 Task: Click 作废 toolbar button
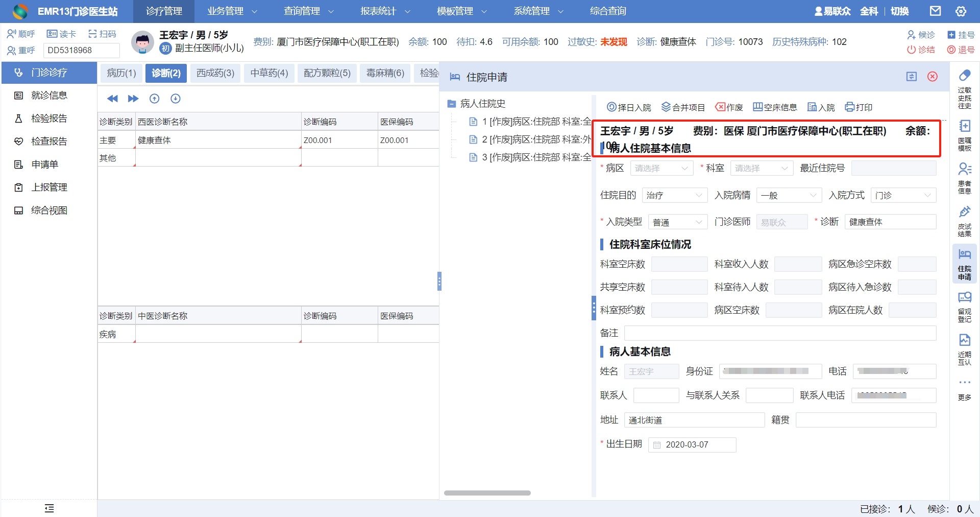point(729,107)
